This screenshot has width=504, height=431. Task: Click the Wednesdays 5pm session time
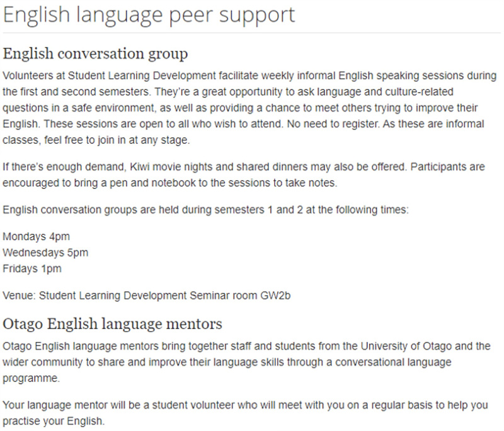point(45,253)
